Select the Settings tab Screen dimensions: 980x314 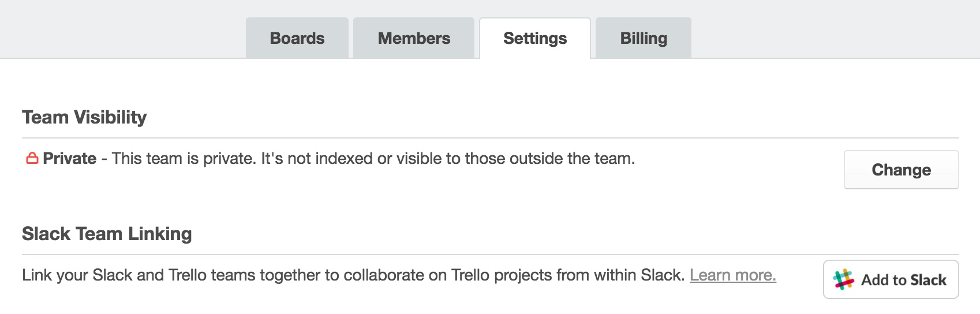coord(535,38)
